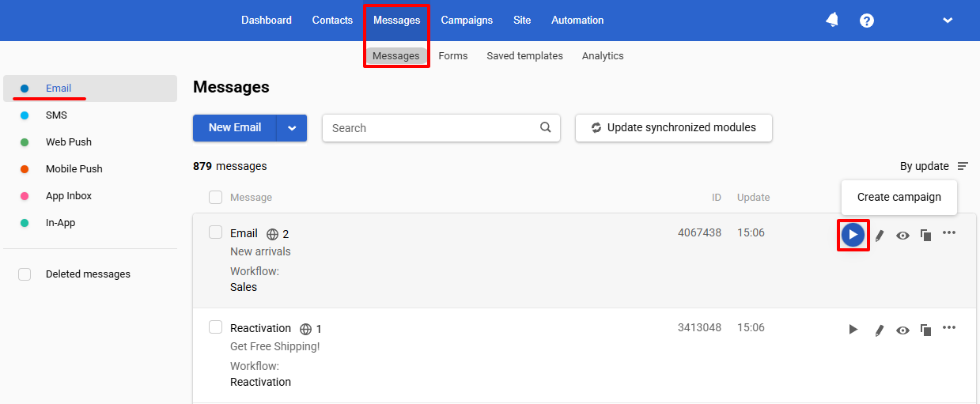The height and width of the screenshot is (404, 980).
Task: Expand the New Email dropdown arrow
Action: pyautogui.click(x=292, y=128)
